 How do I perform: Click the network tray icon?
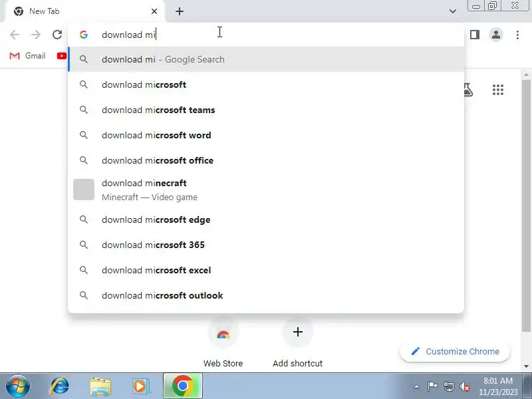[449, 386]
